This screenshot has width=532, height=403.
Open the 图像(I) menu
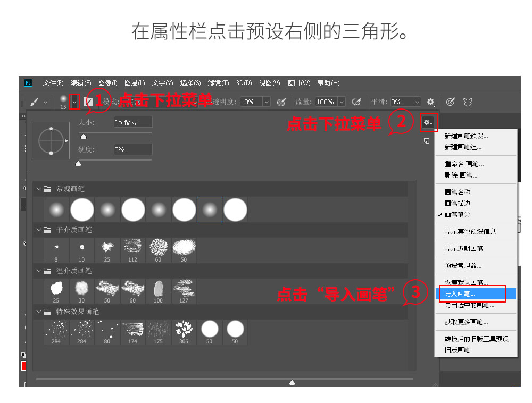(108, 83)
